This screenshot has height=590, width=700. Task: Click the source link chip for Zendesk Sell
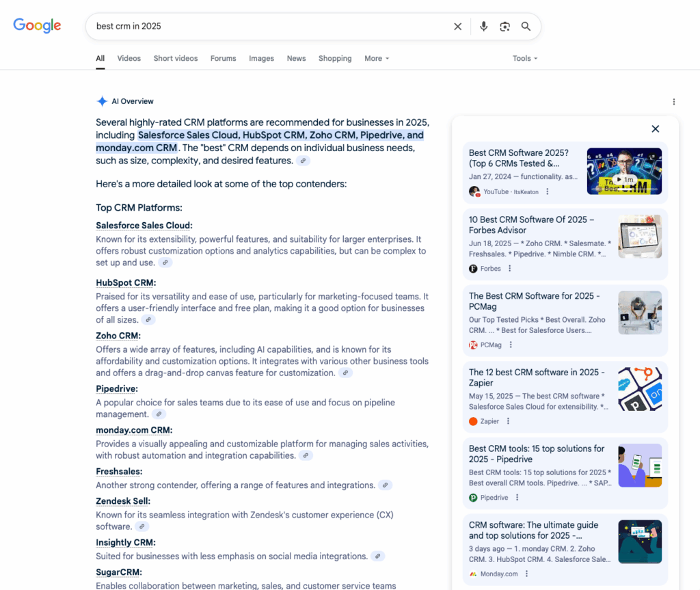[142, 526]
